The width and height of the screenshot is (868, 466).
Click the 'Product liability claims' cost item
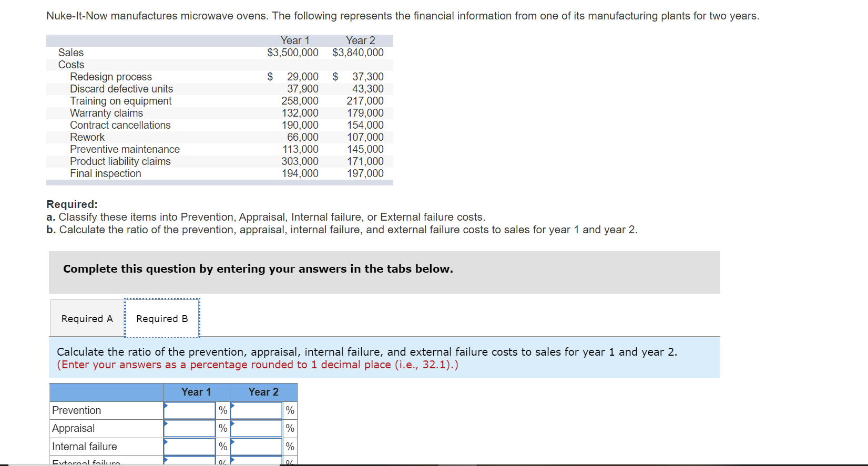point(120,161)
